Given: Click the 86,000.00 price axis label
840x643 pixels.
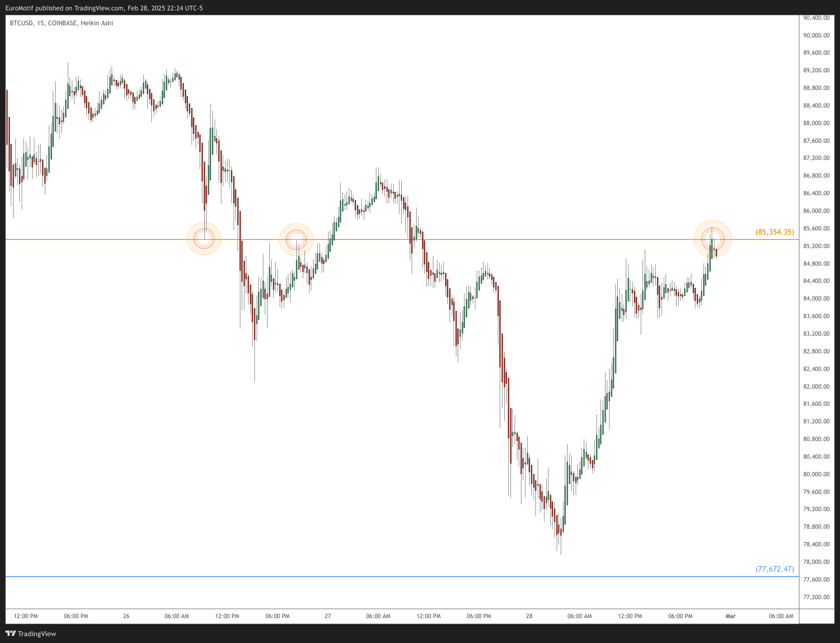Looking at the screenshot, I should click(x=816, y=211).
